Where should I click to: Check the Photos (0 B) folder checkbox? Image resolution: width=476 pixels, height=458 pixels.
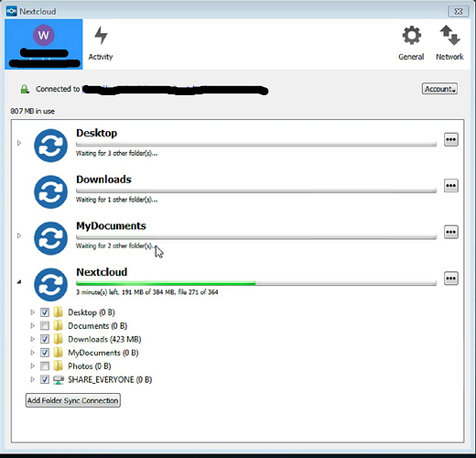[45, 365]
